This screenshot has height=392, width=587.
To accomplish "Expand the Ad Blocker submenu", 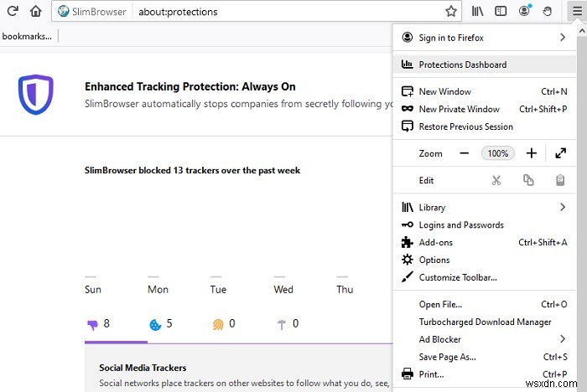I will coord(563,339).
